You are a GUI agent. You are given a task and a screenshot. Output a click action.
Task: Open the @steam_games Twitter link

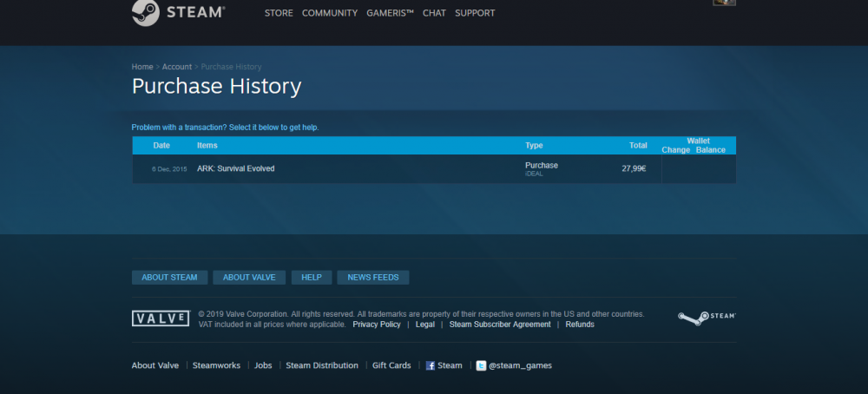click(x=520, y=365)
